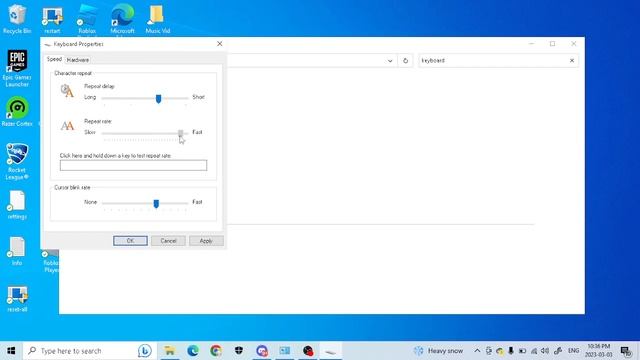640x360 pixels.
Task: Click the Repeat rate slider handle
Action: click(180, 133)
